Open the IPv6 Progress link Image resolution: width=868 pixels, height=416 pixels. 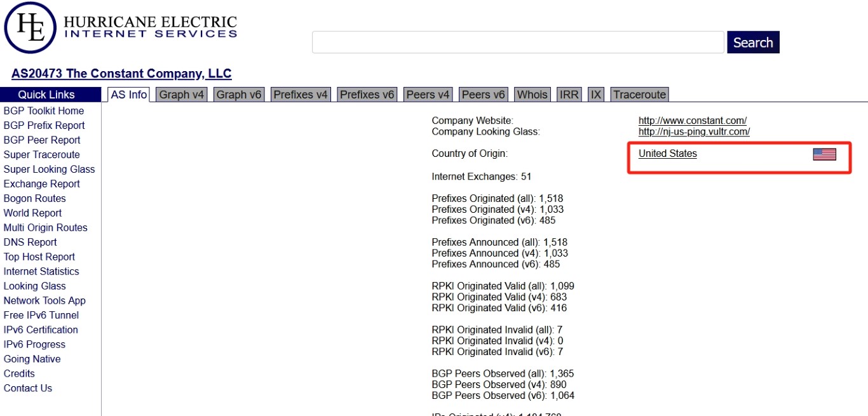coord(35,344)
